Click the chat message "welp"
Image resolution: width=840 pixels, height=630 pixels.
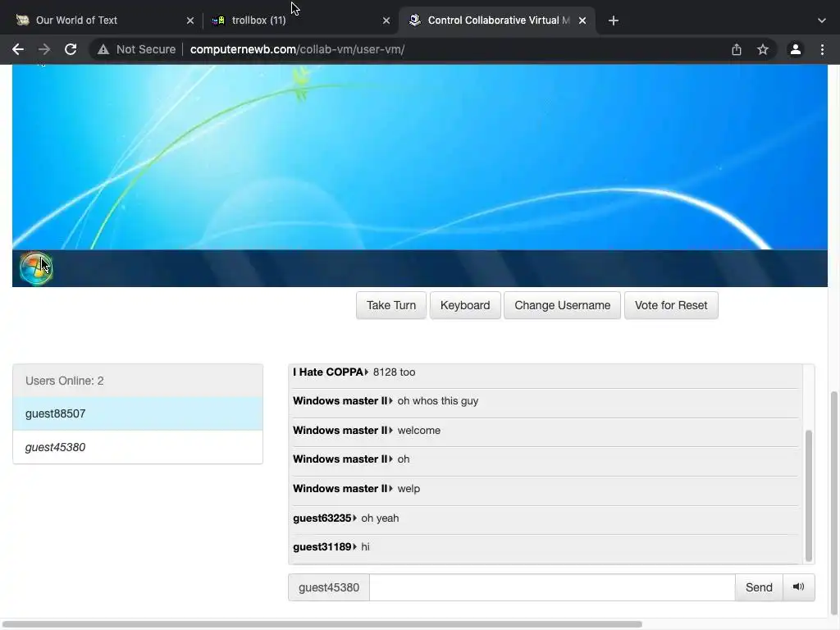point(409,489)
